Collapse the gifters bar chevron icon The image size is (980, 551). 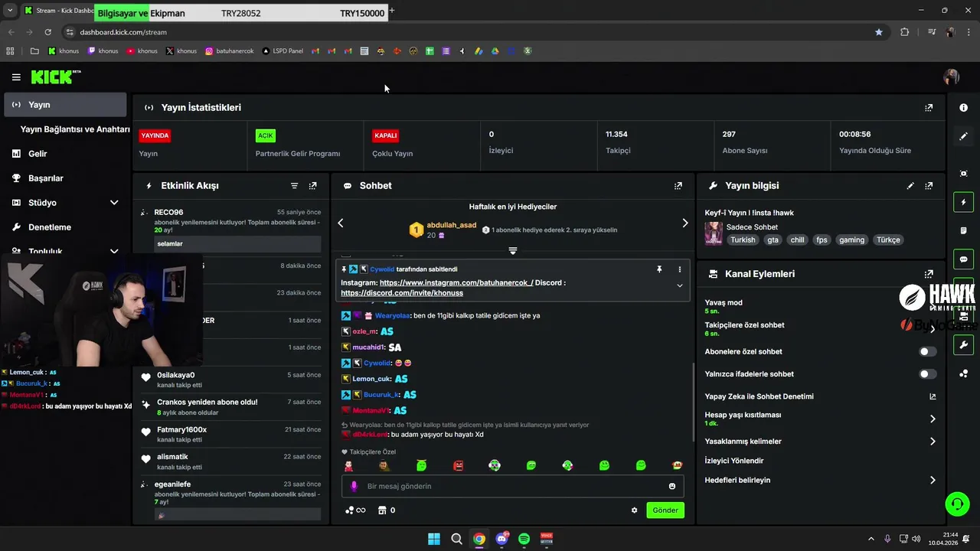[x=513, y=251]
